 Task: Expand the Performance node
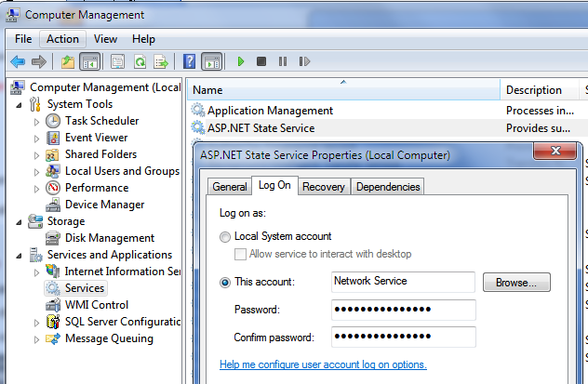click(36, 189)
